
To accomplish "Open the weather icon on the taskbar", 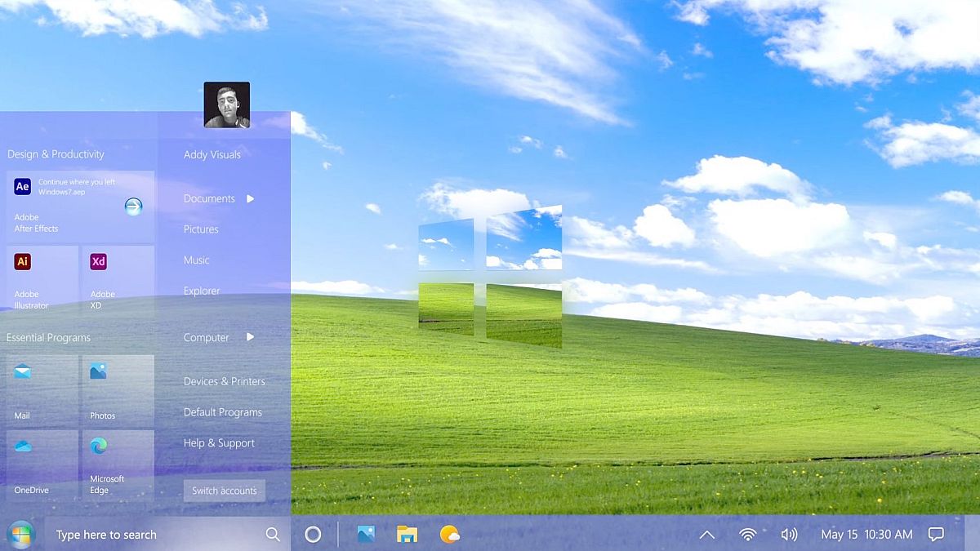I will point(449,535).
